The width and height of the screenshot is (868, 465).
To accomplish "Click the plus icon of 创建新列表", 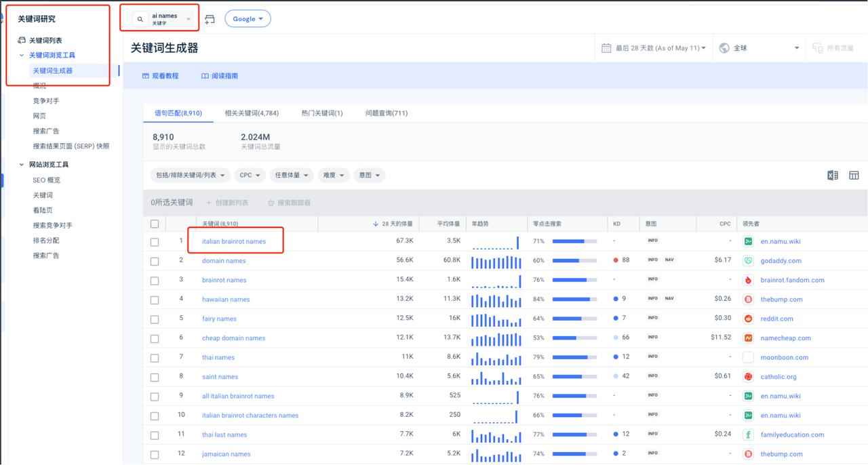I will point(209,203).
